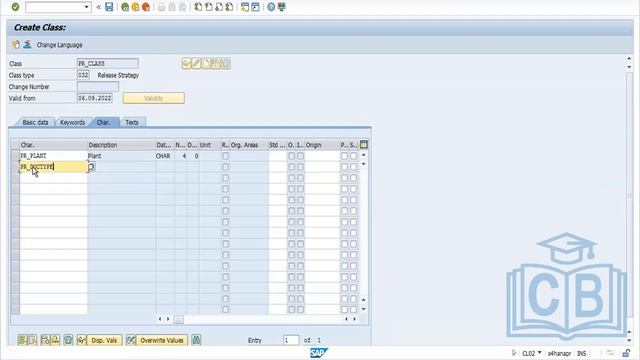Screen dimensions: 640x360
Task: Click the table's horizontal scrollbar thumb
Action: pyautogui.click(x=179, y=319)
